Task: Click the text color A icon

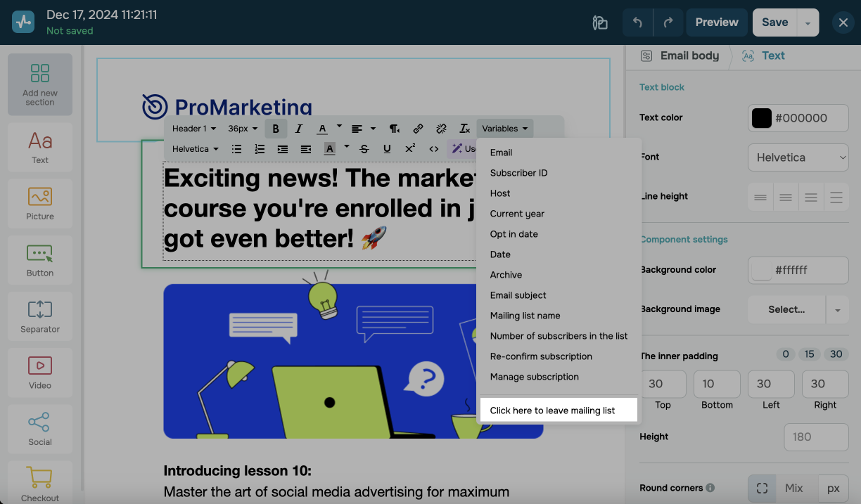Action: click(322, 129)
